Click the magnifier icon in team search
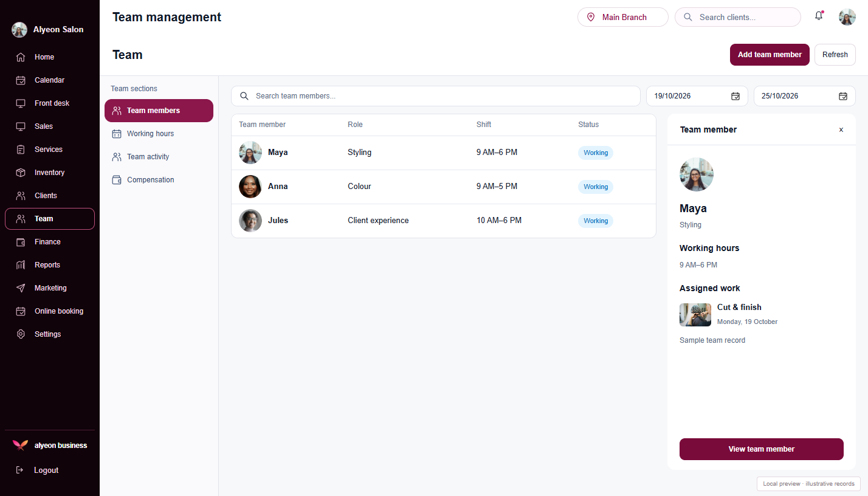 point(244,96)
